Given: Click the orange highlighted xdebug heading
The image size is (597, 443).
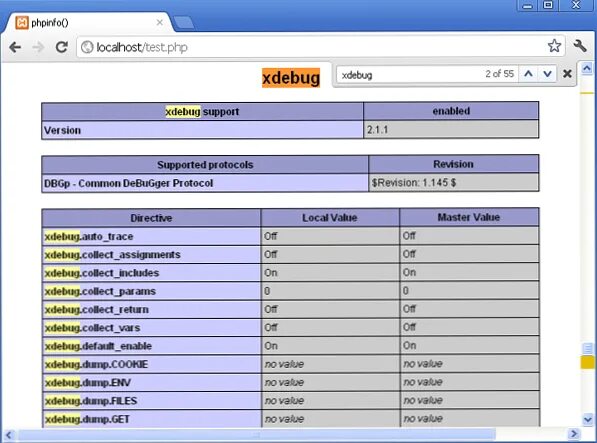Looking at the screenshot, I should 291,78.
